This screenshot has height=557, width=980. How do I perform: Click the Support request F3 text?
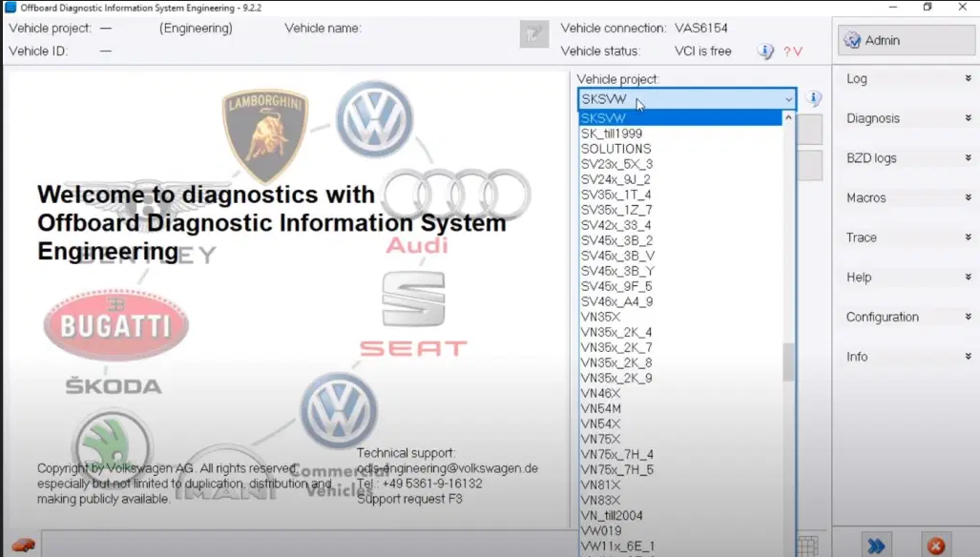point(409,499)
